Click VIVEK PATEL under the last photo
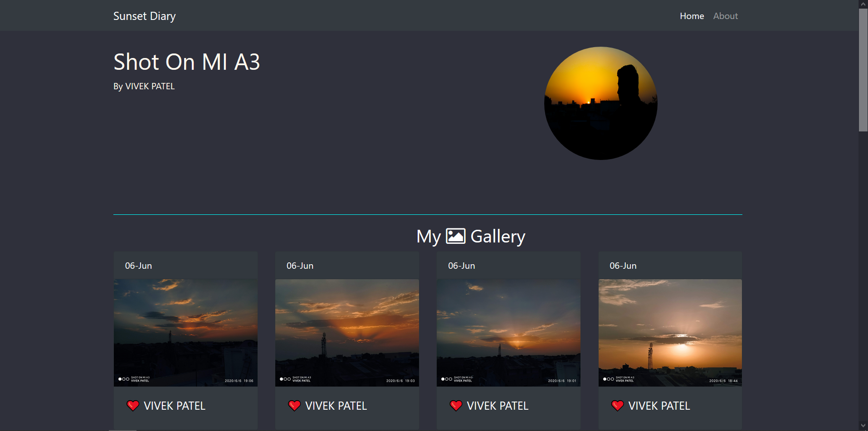 coord(659,406)
